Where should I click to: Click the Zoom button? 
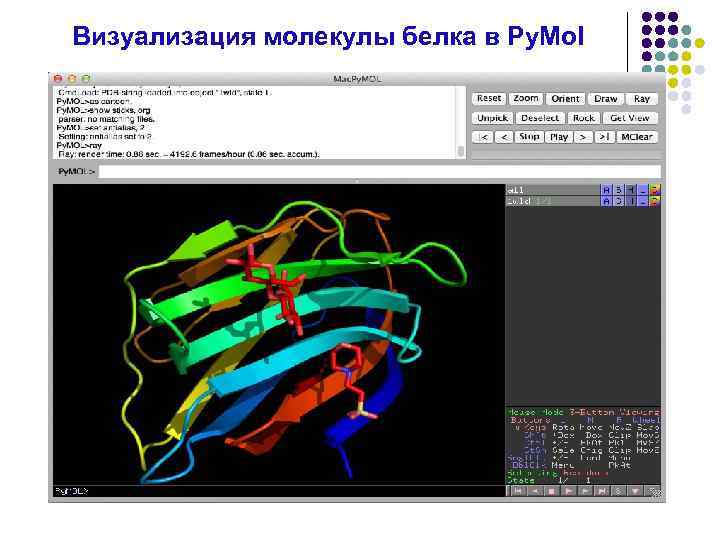[526, 99]
